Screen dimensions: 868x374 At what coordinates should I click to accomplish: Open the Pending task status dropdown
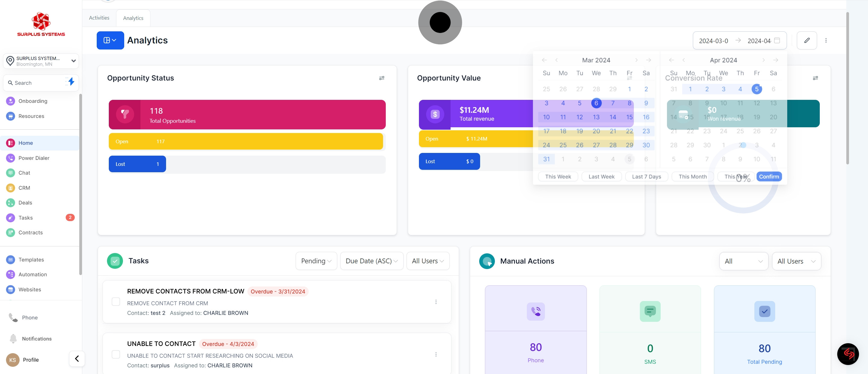pyautogui.click(x=316, y=261)
